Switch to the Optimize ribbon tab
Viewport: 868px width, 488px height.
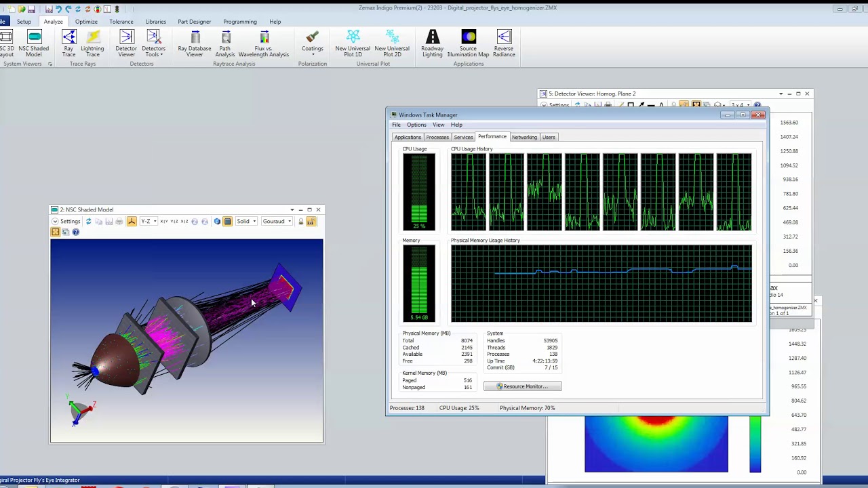coord(86,22)
